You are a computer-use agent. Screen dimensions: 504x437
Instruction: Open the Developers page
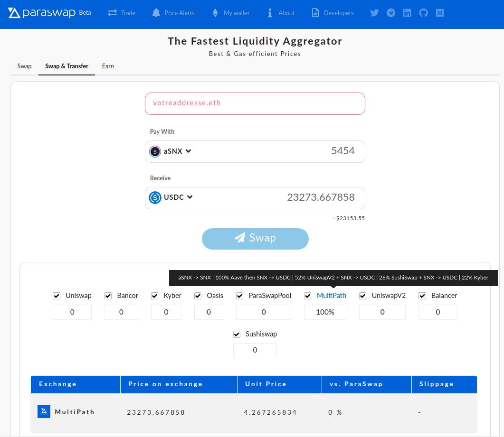pos(339,13)
